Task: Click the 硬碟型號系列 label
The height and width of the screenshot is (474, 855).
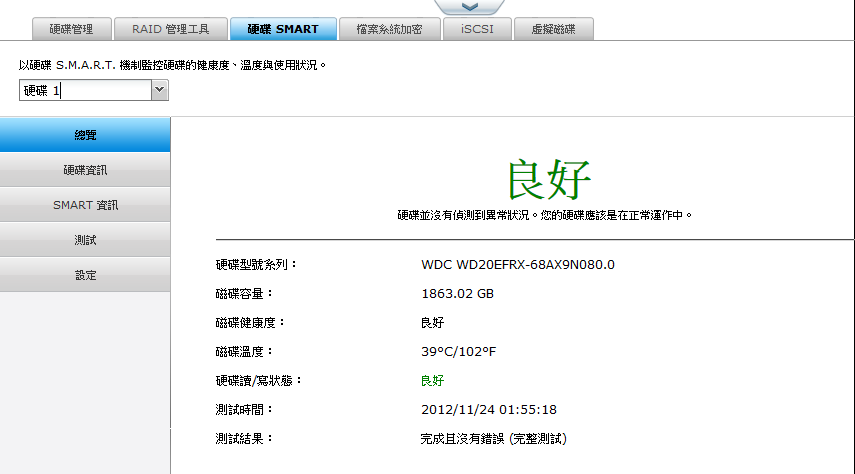Action: [256, 265]
